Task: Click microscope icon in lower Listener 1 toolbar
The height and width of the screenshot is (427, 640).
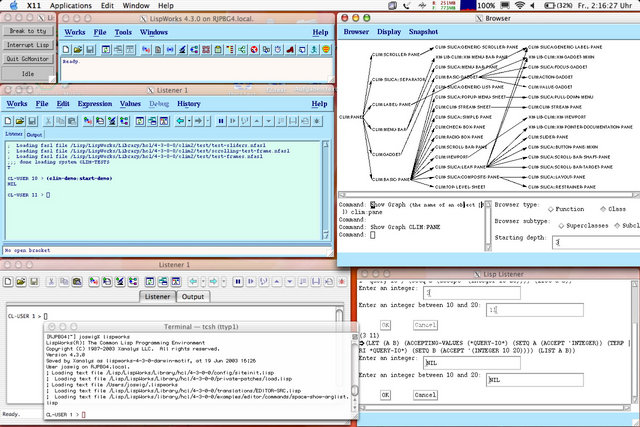Action: pyautogui.click(x=120, y=281)
